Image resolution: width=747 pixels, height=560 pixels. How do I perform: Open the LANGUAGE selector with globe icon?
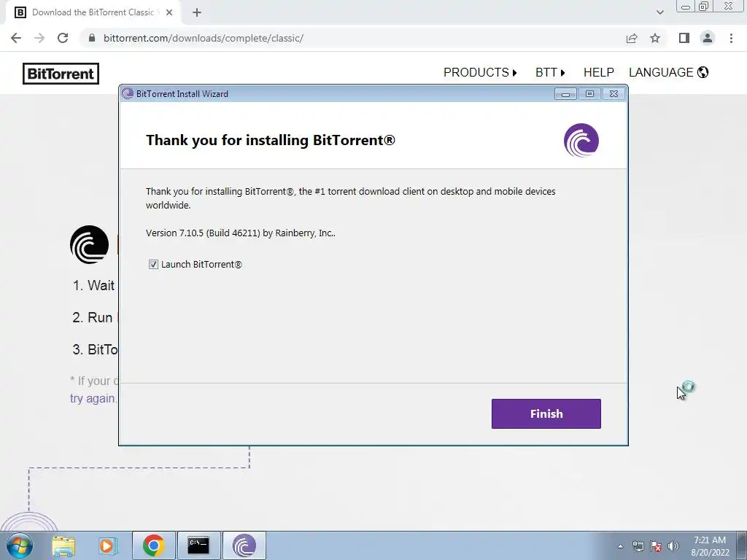pyautogui.click(x=669, y=72)
